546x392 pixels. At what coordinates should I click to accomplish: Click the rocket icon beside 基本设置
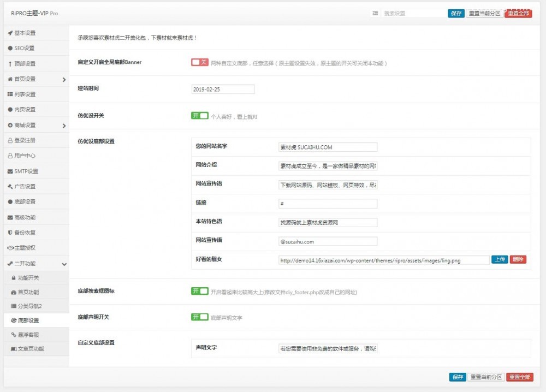click(x=10, y=33)
